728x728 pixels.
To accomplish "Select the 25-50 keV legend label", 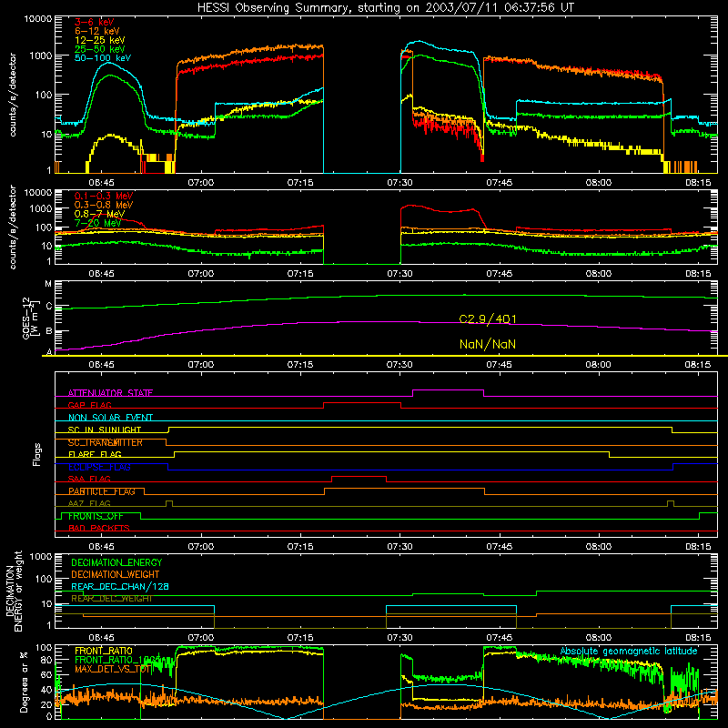I will (x=99, y=49).
